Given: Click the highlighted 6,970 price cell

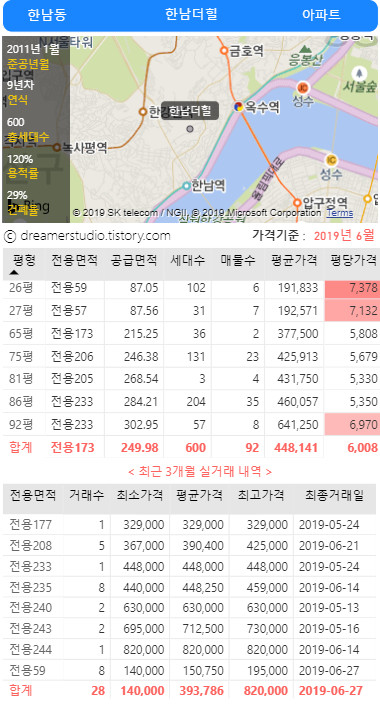Looking at the screenshot, I should click(x=352, y=424).
